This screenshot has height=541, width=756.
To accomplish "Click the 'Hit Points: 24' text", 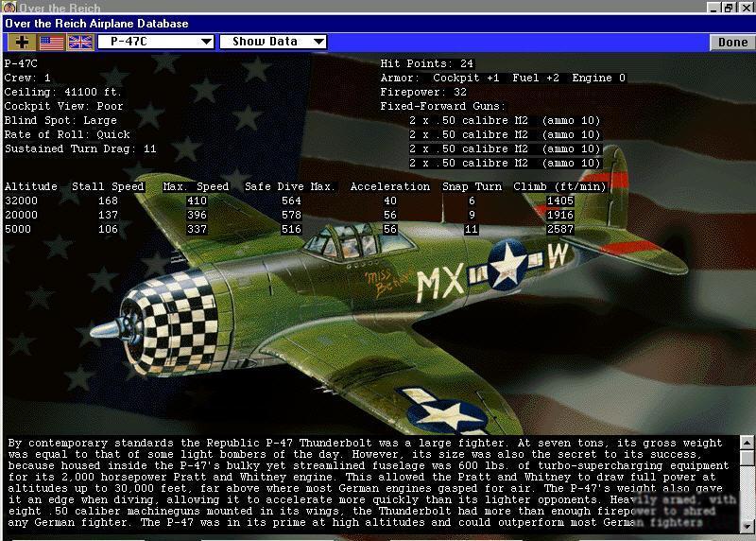I will 427,63.
